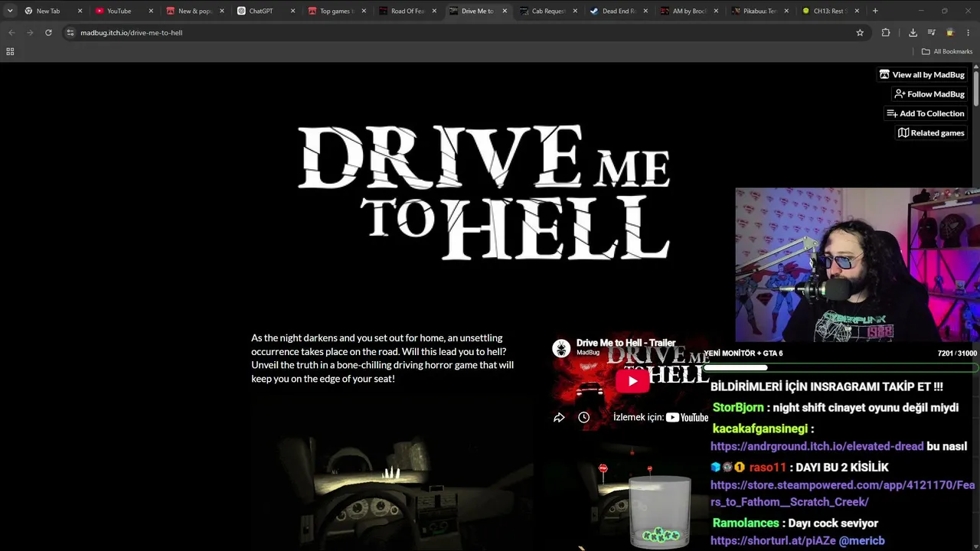Viewport: 980px width, 551px height.
Task: Close the Cab Request tab
Action: (575, 11)
